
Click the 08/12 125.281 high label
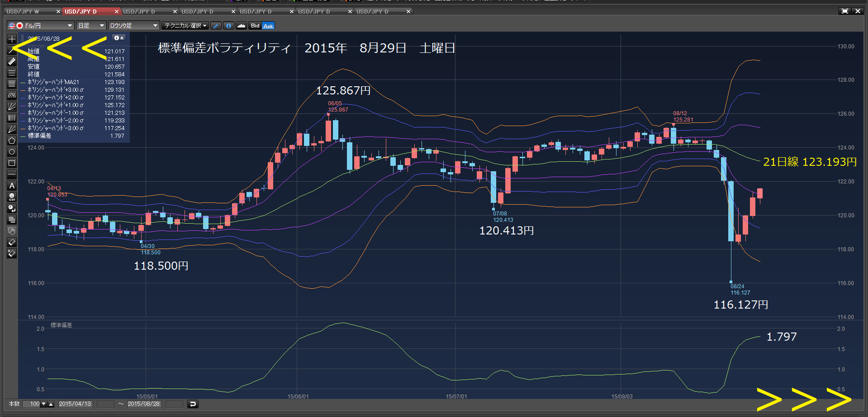(683, 117)
